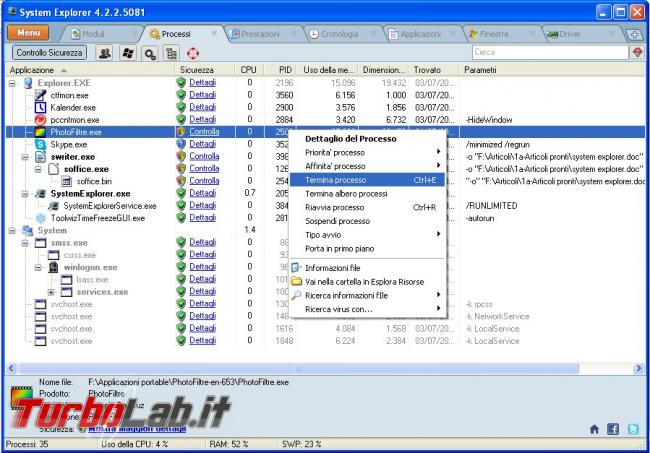Click the Twitter icon at bottom right
Viewport: 650px width, 453px height.
[633, 429]
